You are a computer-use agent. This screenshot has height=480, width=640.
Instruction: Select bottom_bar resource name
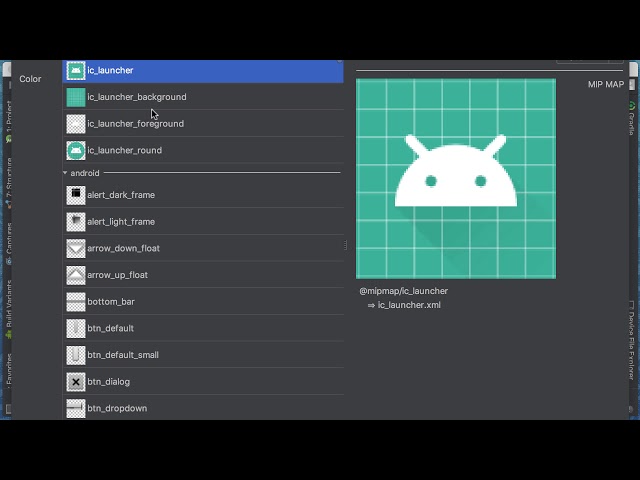(111, 302)
